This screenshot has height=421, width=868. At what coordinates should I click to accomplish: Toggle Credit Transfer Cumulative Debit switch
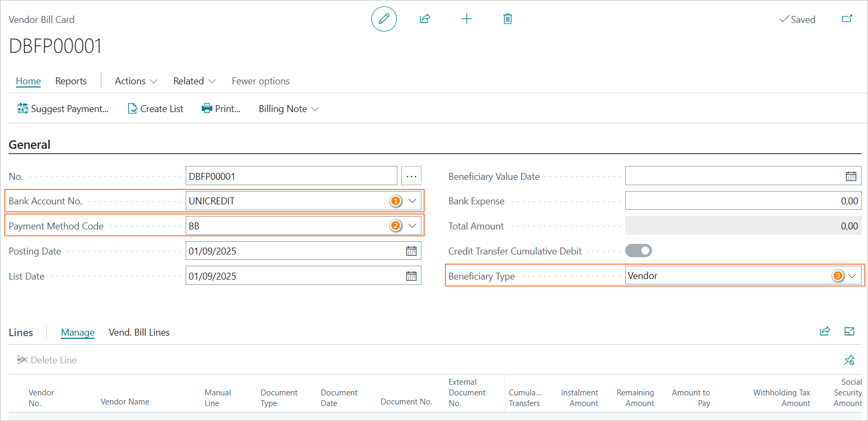638,251
